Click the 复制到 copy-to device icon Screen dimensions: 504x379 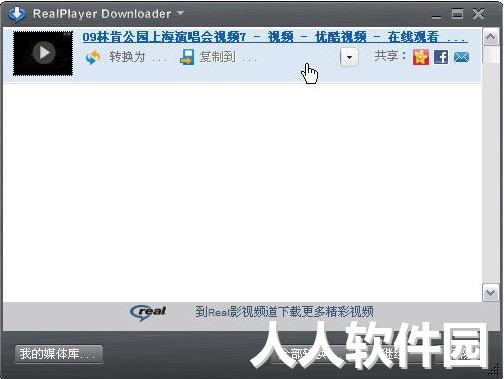tap(187, 57)
